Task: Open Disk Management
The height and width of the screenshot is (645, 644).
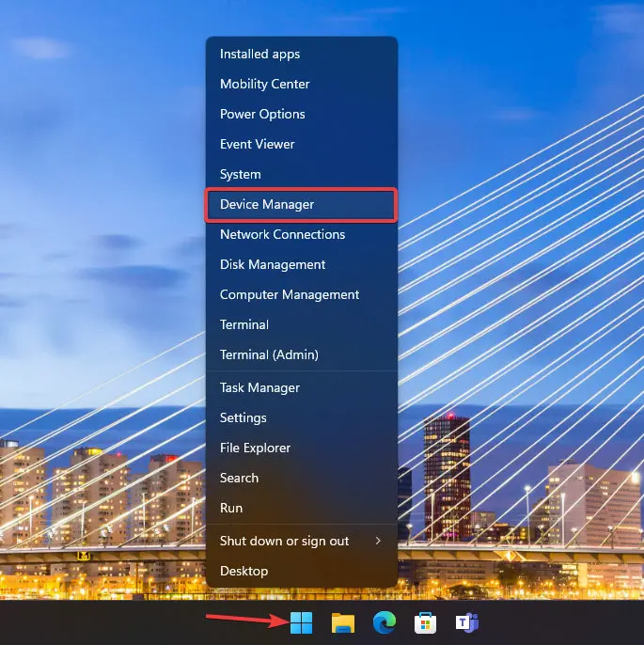Action: (x=273, y=264)
